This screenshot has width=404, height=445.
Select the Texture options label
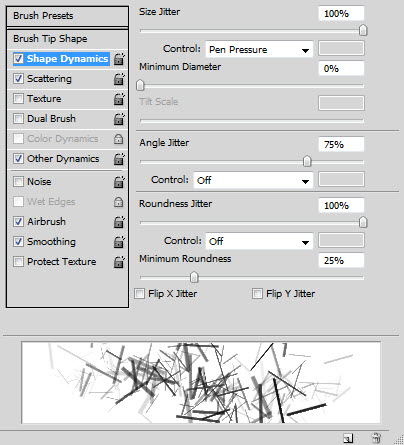pos(44,99)
